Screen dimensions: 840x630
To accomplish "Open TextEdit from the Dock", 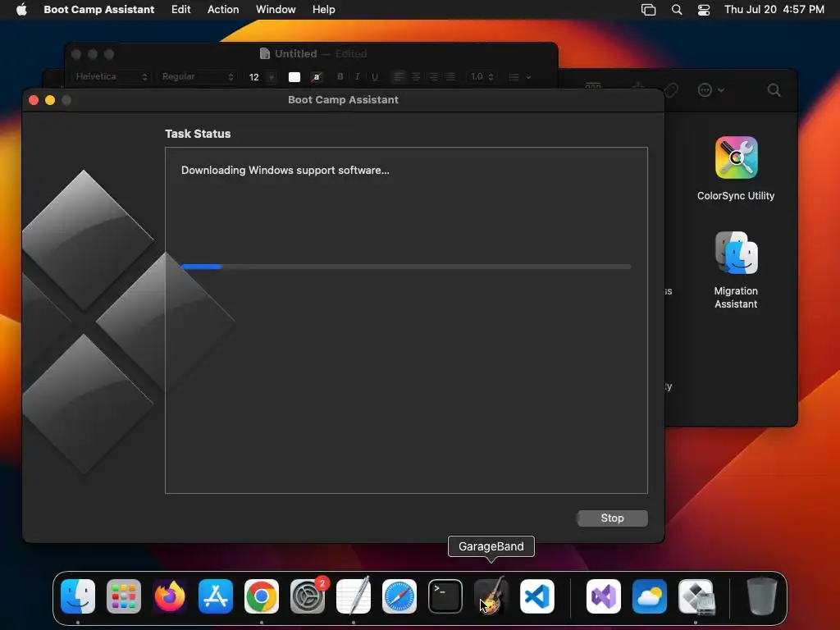I will pyautogui.click(x=354, y=596).
